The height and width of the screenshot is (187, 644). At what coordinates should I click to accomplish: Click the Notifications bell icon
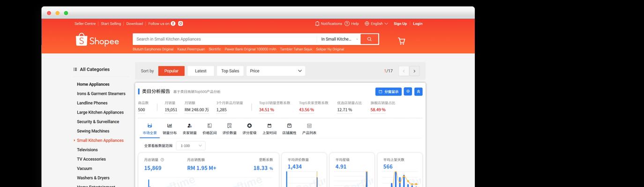click(317, 23)
